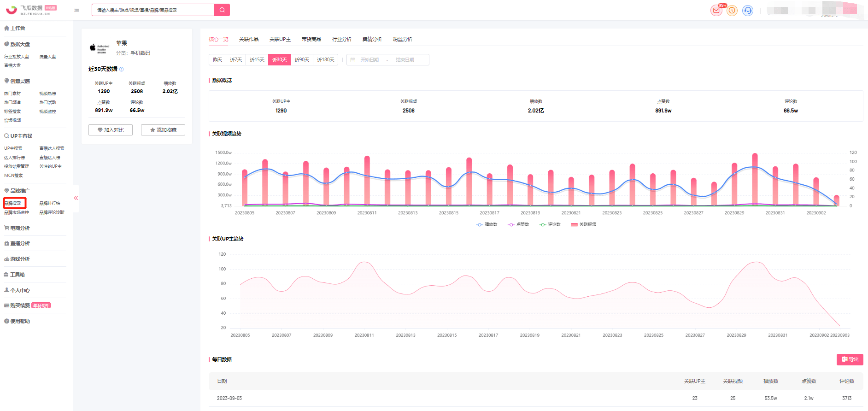Open 直播分析 via its TV icon
868x411 pixels.
click(x=6, y=243)
